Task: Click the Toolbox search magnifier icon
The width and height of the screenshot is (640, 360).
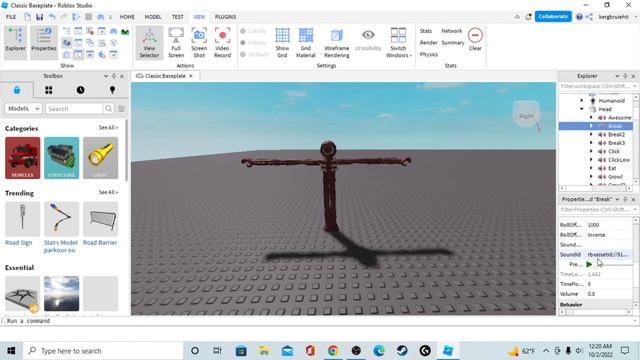Action: 109,109
